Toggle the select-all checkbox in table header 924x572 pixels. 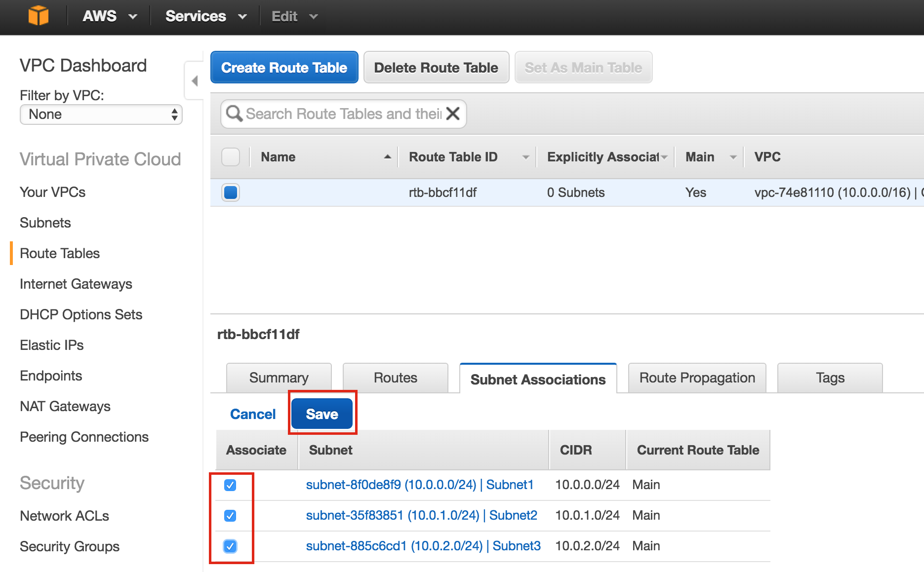(x=231, y=157)
